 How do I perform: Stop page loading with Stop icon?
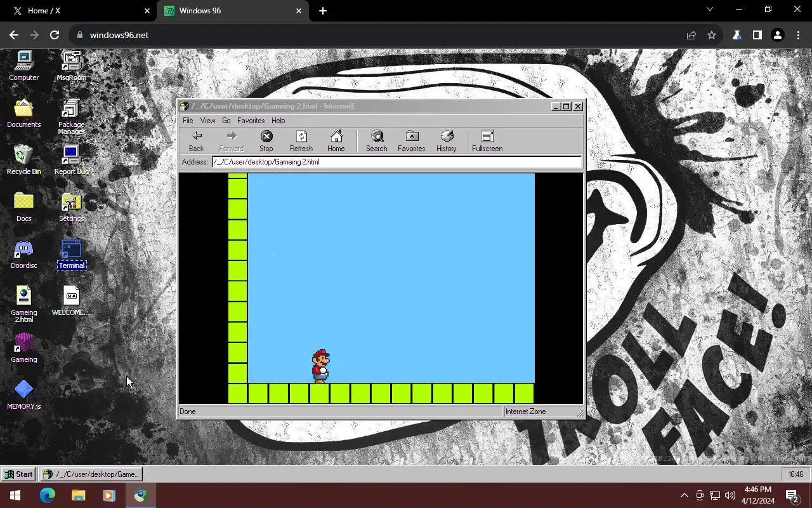266,141
